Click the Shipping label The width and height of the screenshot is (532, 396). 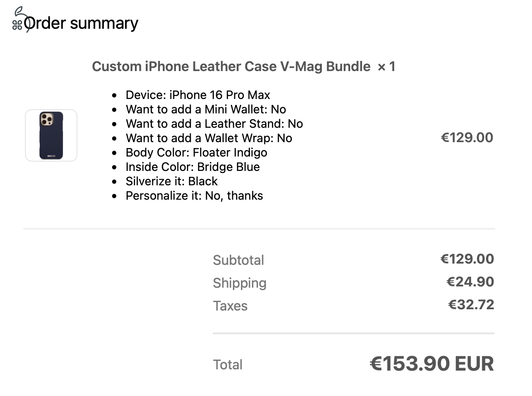coord(239,283)
